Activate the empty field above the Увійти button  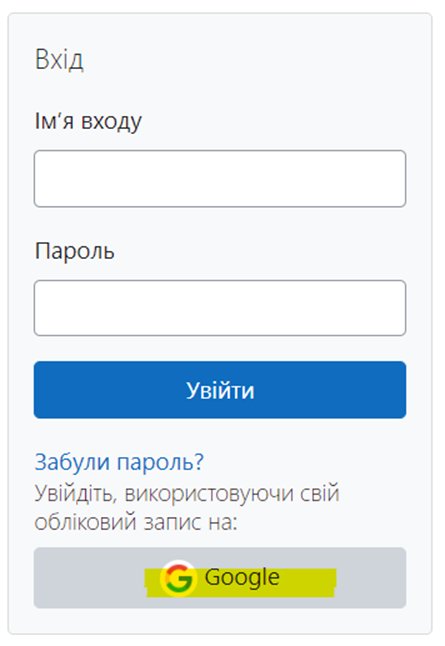point(220,308)
